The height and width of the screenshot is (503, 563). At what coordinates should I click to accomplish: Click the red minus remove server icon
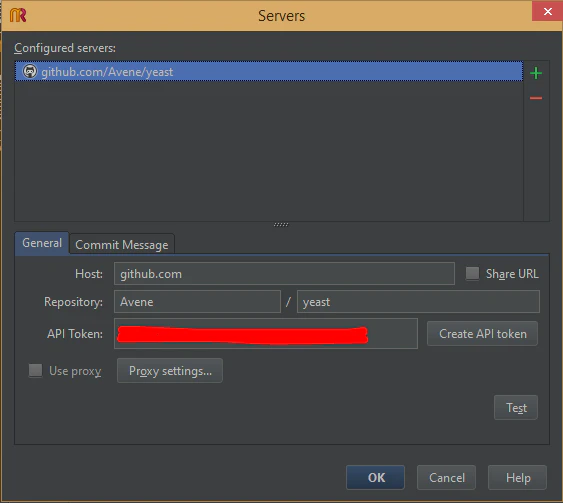(536, 98)
